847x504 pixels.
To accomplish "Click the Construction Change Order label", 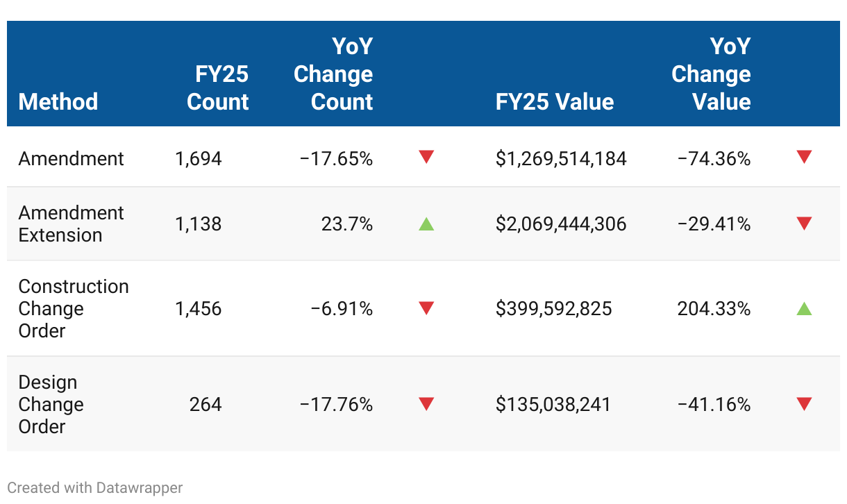I will (x=74, y=308).
